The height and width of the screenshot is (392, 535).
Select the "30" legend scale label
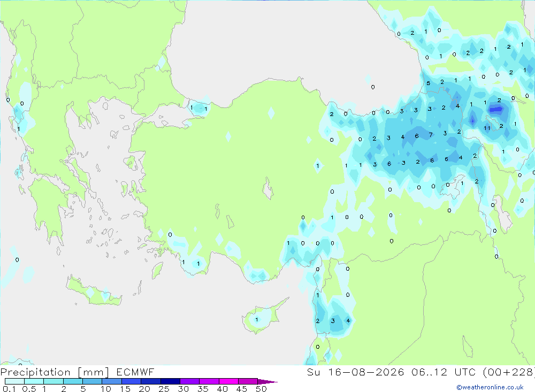coord(183,389)
